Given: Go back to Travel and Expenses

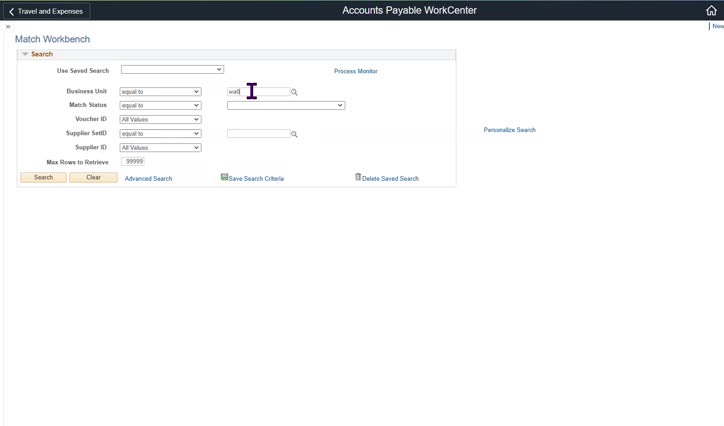Looking at the screenshot, I should (46, 11).
